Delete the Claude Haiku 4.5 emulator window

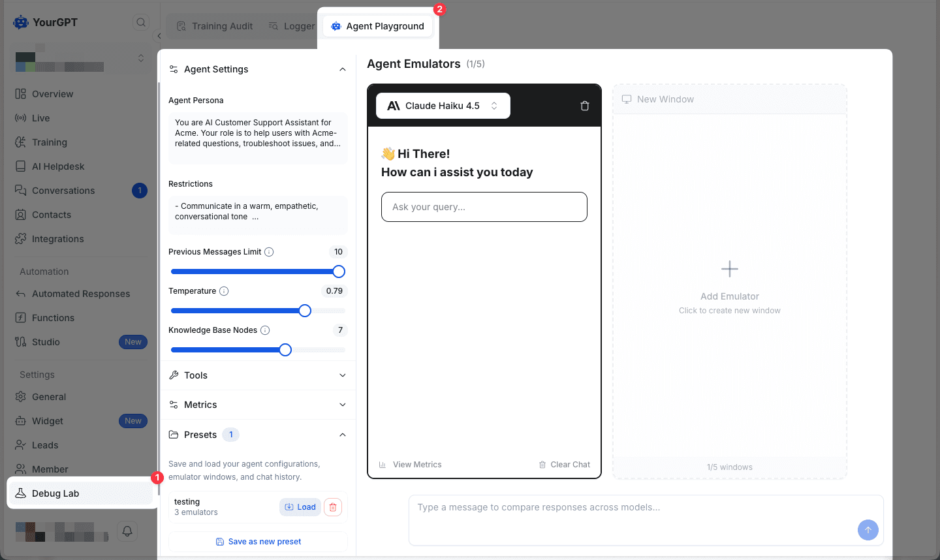coord(584,106)
